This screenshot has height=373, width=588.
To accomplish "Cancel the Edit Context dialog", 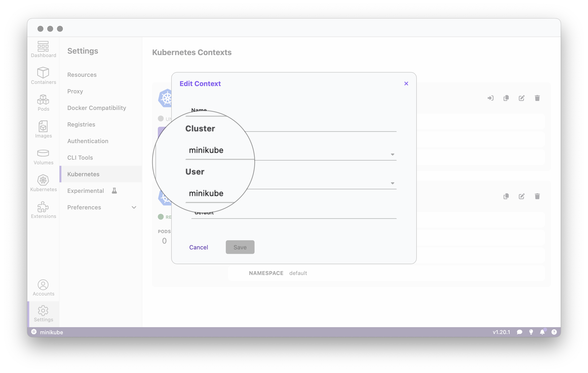I will 199,247.
